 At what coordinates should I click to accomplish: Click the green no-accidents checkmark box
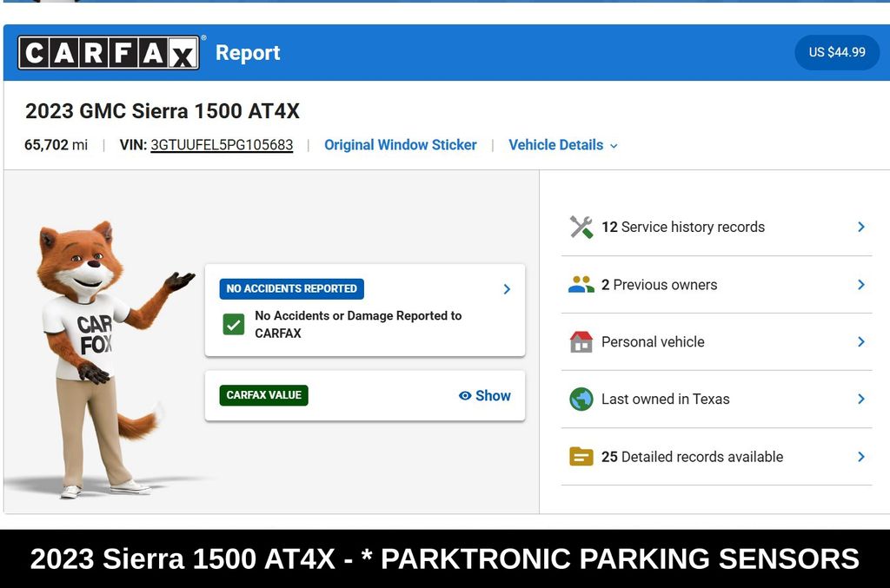tap(234, 325)
